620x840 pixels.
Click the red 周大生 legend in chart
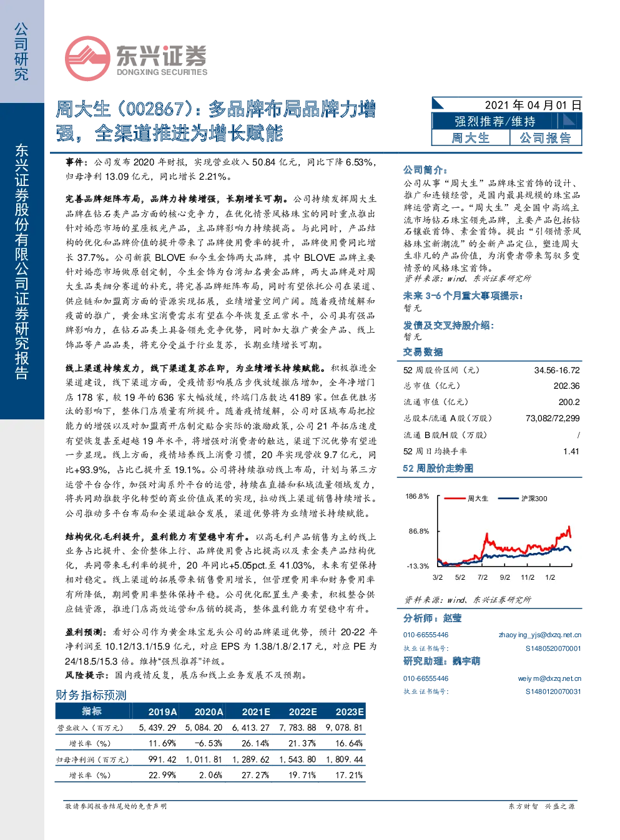coord(466,499)
